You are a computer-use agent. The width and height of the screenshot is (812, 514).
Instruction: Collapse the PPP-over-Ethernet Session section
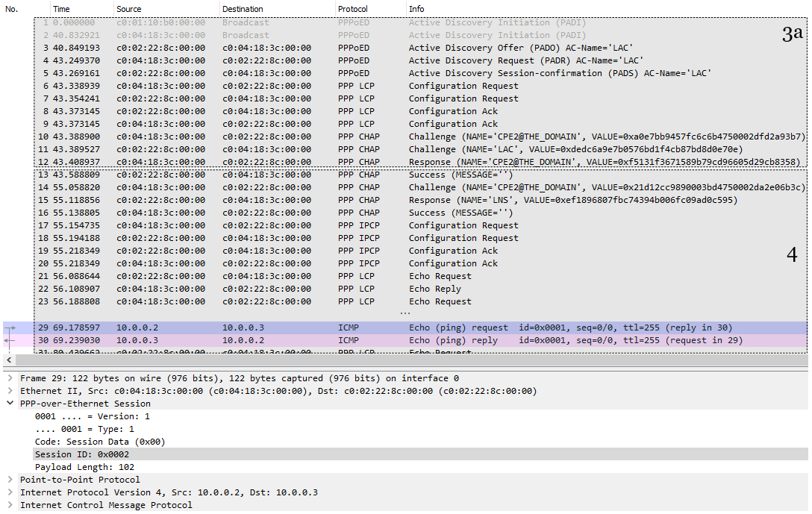(x=10, y=404)
